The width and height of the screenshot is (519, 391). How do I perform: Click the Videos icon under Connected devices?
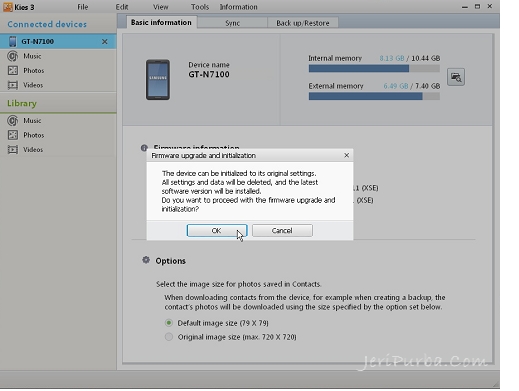[x=13, y=85]
